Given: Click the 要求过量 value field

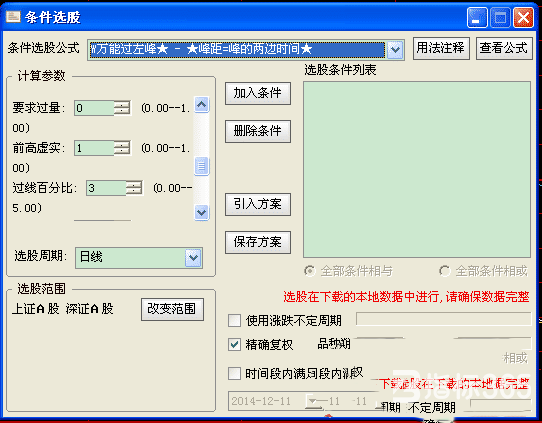Looking at the screenshot, I should click(94, 108).
